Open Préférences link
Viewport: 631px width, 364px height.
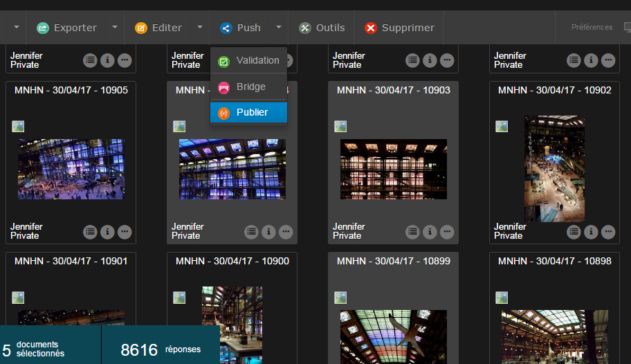pyautogui.click(x=592, y=28)
